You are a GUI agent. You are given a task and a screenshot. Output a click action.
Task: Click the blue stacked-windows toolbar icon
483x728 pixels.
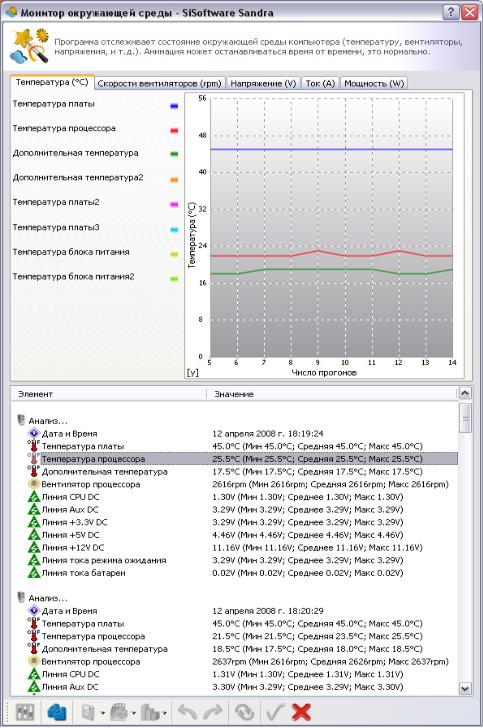(57, 712)
